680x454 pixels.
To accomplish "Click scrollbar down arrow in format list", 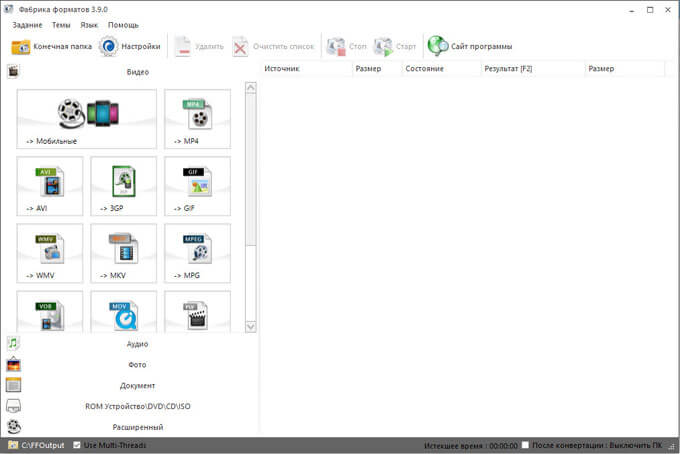I will 251,326.
